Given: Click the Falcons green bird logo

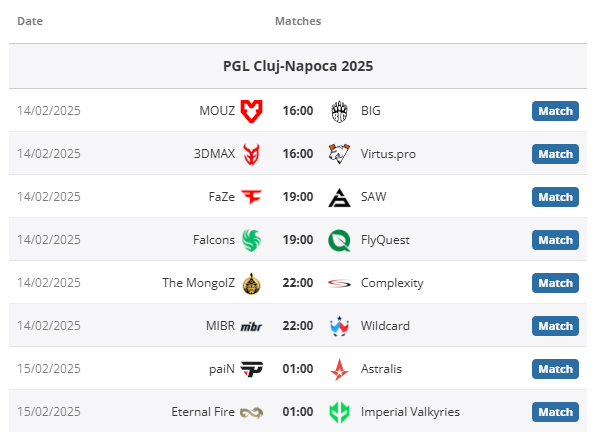Looking at the screenshot, I should tap(251, 240).
